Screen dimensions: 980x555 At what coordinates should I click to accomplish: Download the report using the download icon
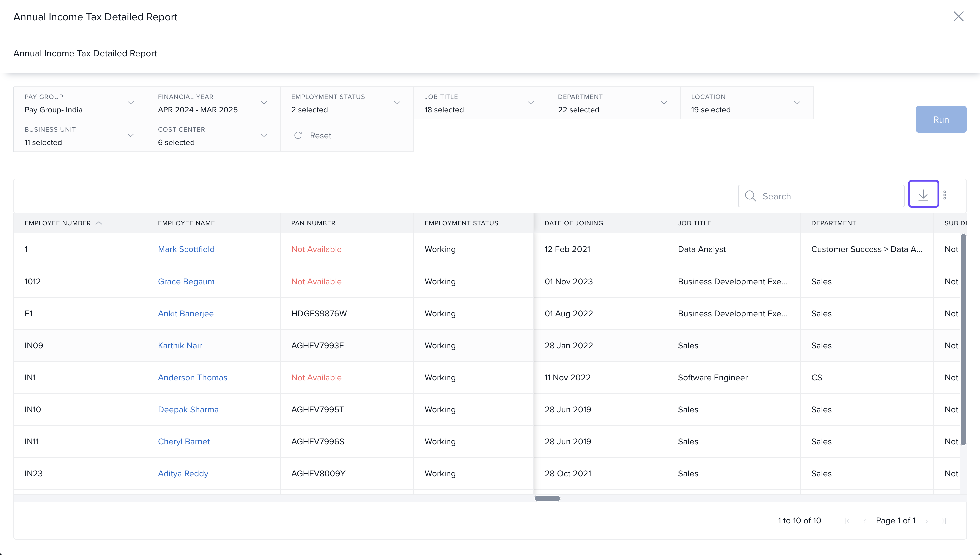click(x=923, y=195)
